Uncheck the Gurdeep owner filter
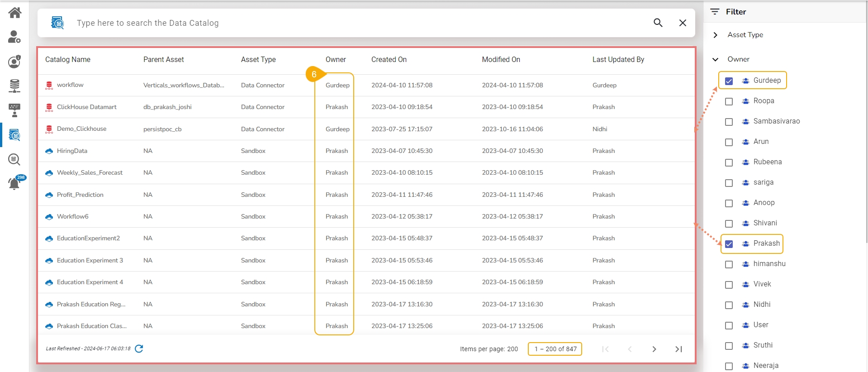 [729, 81]
